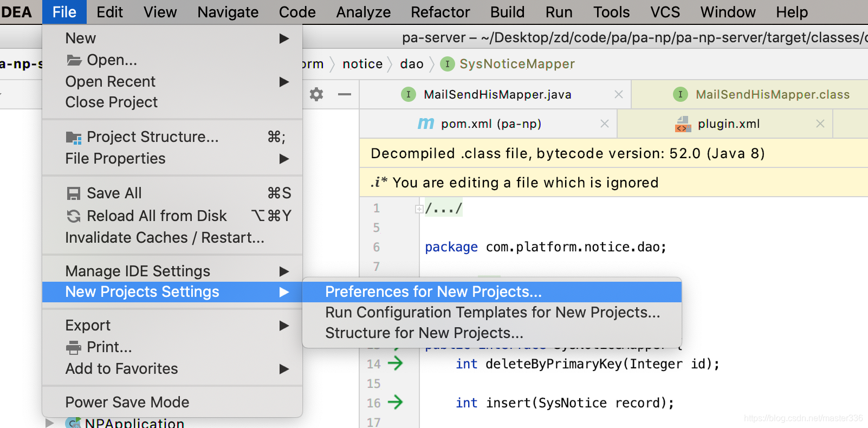Click the Maven icon on pom.xml tab
Screen dimensions: 868x428
click(x=426, y=124)
